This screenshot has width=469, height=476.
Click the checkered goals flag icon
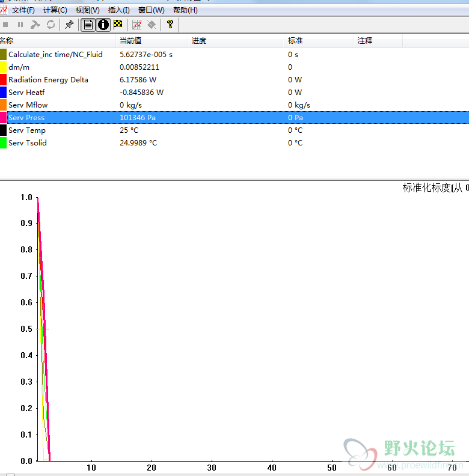pos(118,25)
